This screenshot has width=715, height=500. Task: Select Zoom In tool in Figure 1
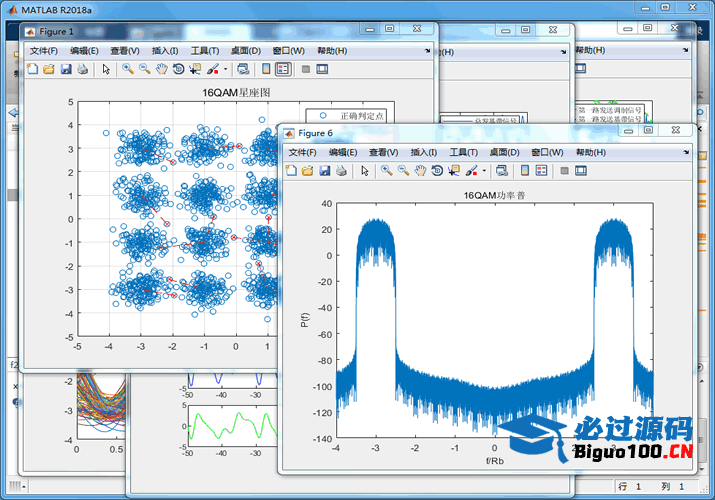(128, 69)
